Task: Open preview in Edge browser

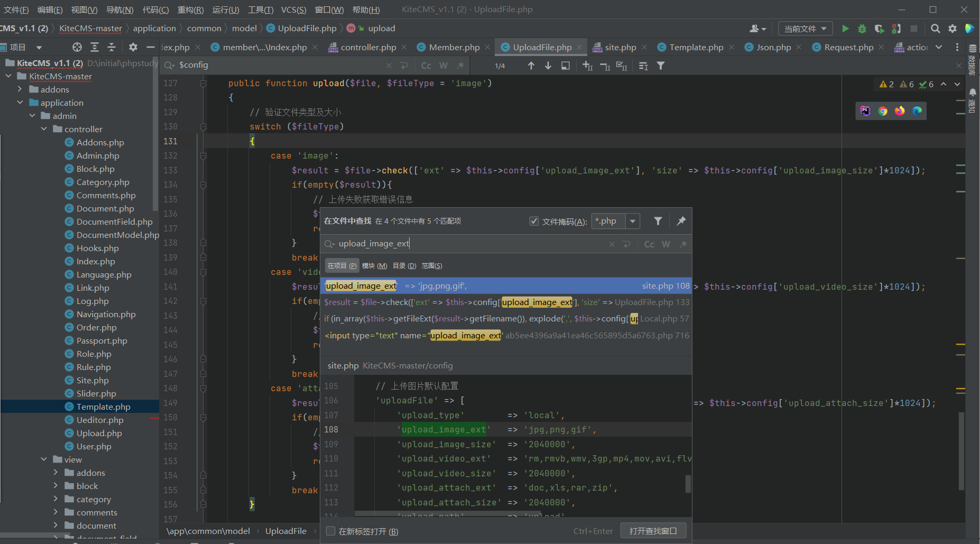Action: tap(917, 110)
